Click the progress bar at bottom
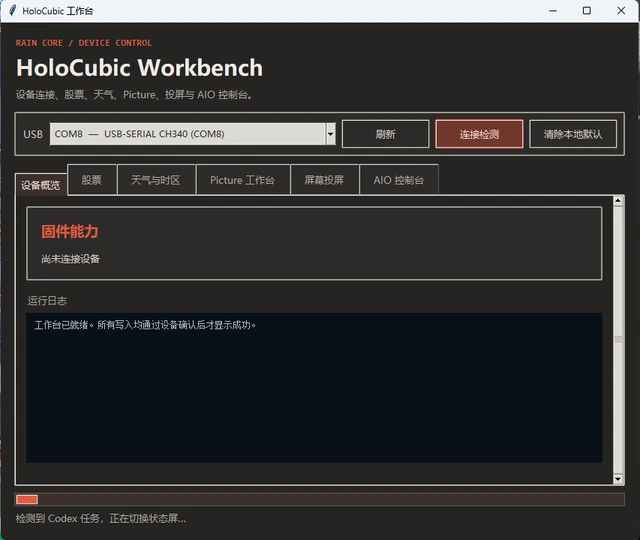Image resolution: width=640 pixels, height=540 pixels. coord(320,499)
